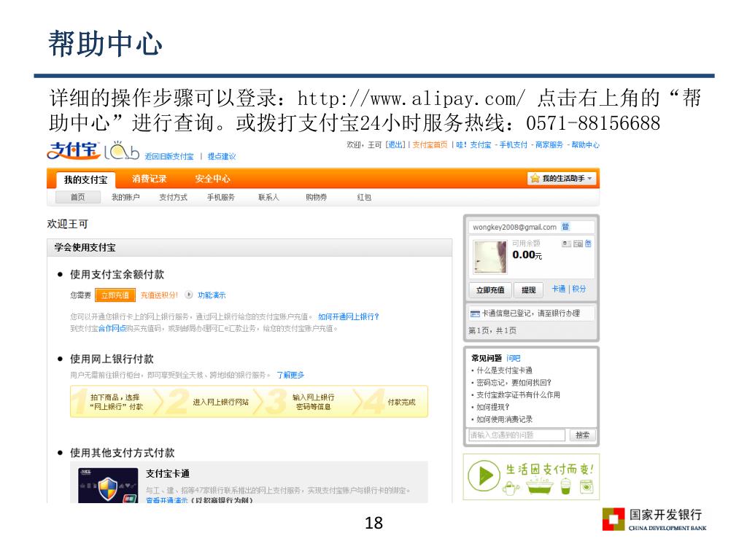The height and width of the screenshot is (560, 747).
Task: Click the green play video icon
Action: click(x=484, y=475)
